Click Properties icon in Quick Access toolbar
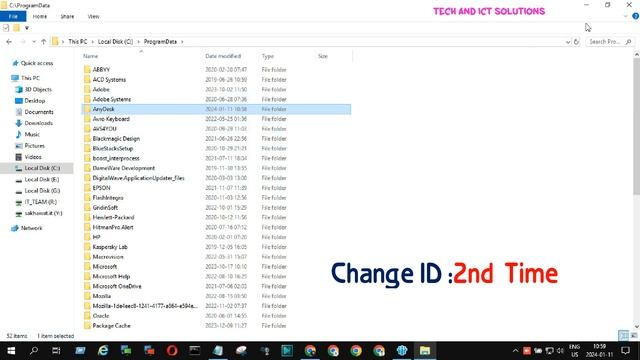Viewport: 640px width, 360px height. [x=6, y=28]
